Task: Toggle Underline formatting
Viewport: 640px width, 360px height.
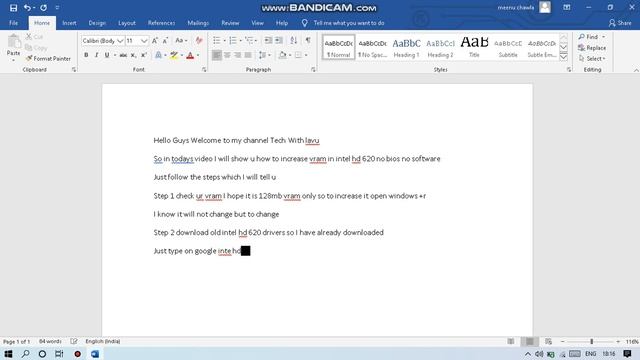Action: (107, 55)
